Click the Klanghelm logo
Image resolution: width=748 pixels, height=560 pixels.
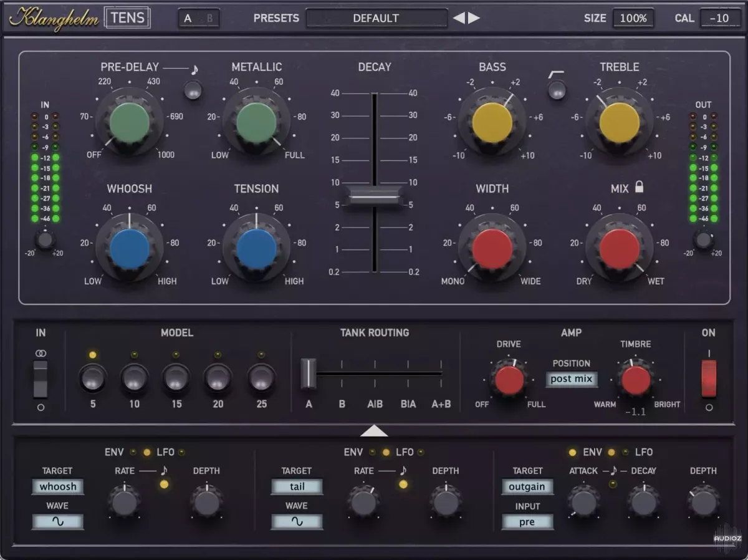54,17
